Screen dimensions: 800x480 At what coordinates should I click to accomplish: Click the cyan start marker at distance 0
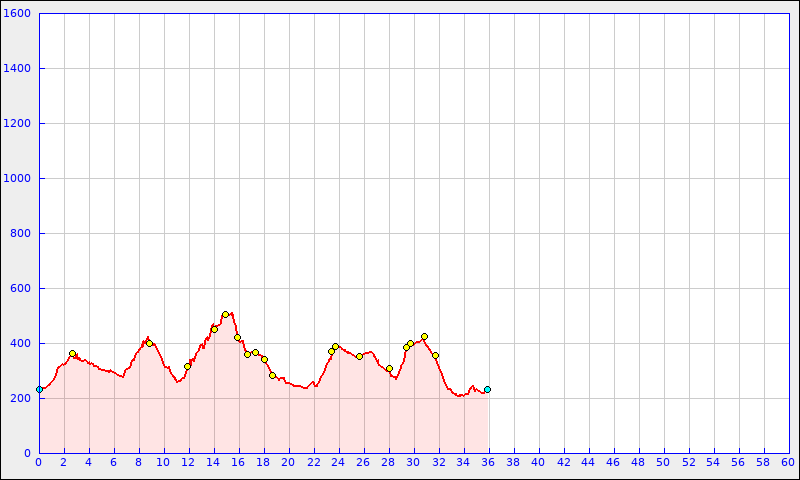39,389
